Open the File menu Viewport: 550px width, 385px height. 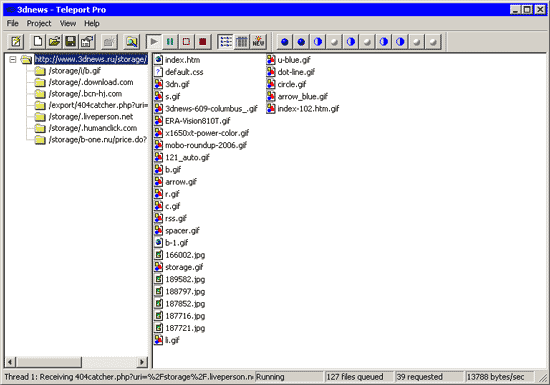(13, 23)
